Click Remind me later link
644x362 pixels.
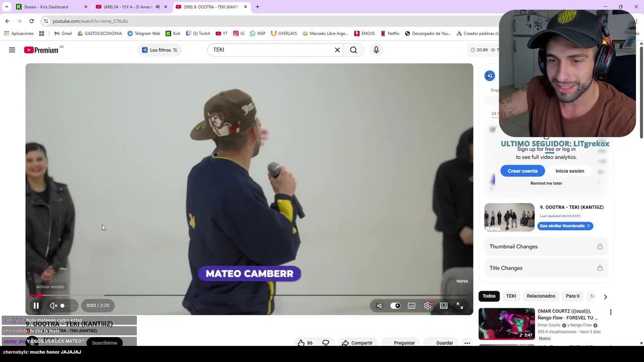(x=546, y=184)
